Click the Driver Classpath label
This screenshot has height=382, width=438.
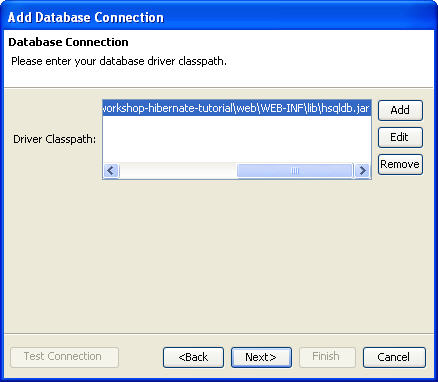55,139
